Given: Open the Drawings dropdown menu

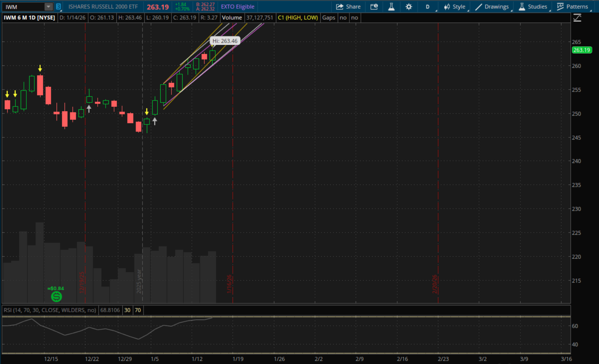Looking at the screenshot, I should pos(492,7).
